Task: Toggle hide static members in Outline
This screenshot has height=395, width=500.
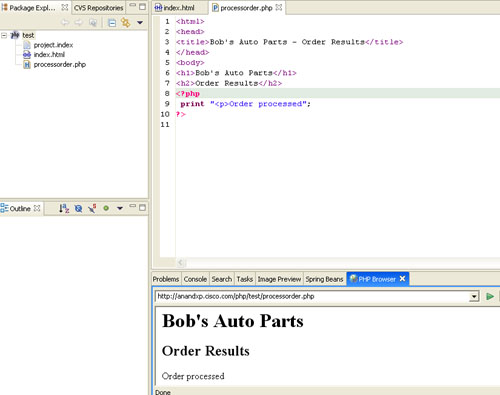Action: click(92, 209)
